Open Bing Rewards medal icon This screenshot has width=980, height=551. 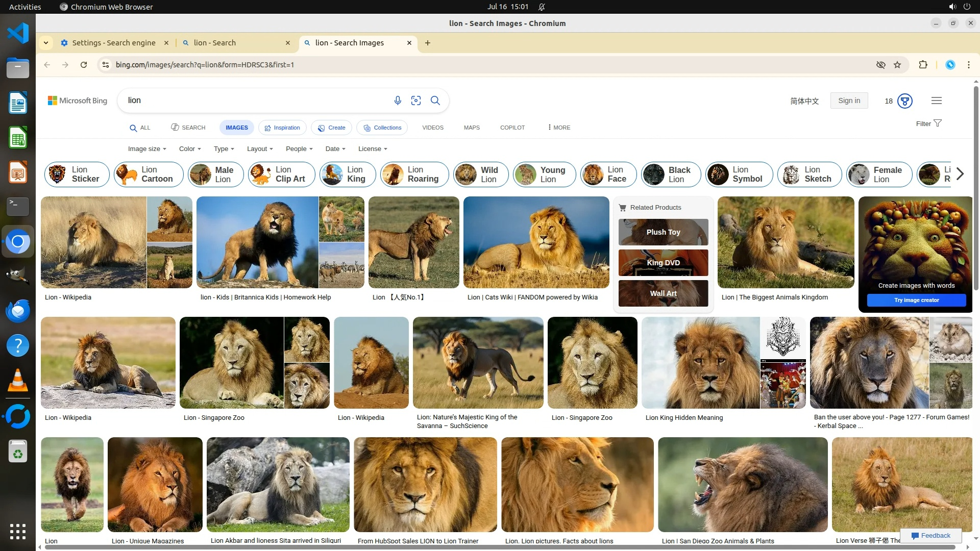[905, 101]
